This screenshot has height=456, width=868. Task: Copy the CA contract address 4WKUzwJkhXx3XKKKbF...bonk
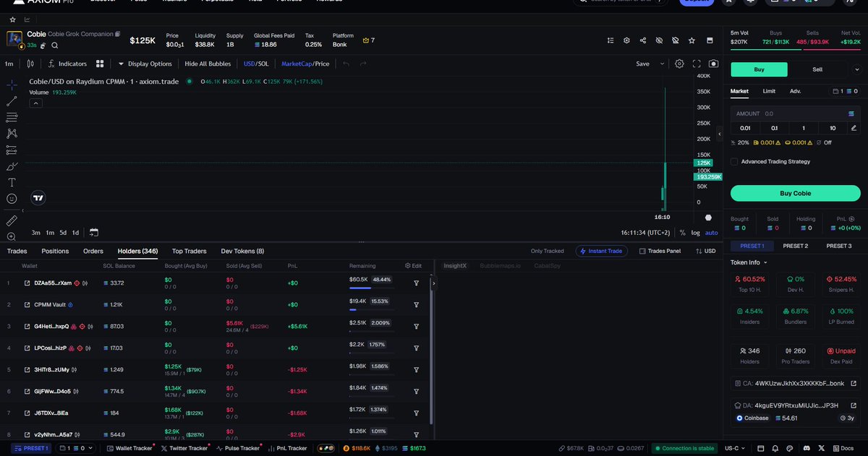(793, 384)
